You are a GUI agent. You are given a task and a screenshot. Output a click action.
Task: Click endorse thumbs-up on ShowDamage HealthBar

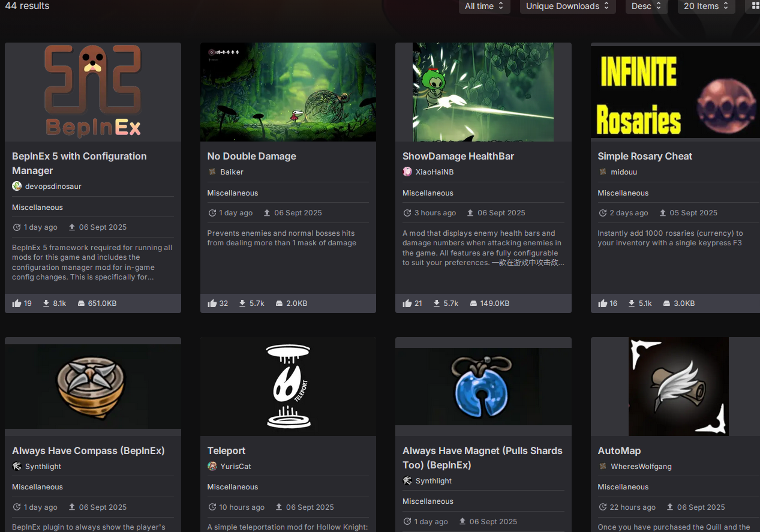point(407,303)
